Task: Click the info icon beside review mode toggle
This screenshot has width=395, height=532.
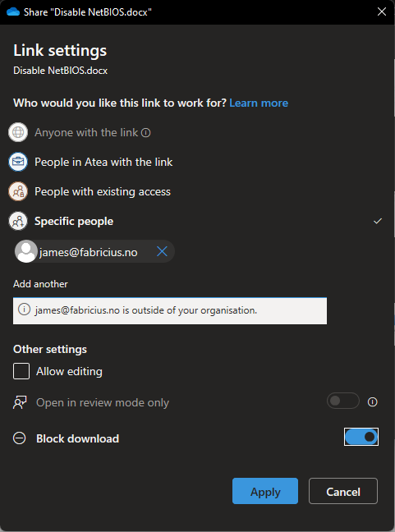Action: click(372, 402)
